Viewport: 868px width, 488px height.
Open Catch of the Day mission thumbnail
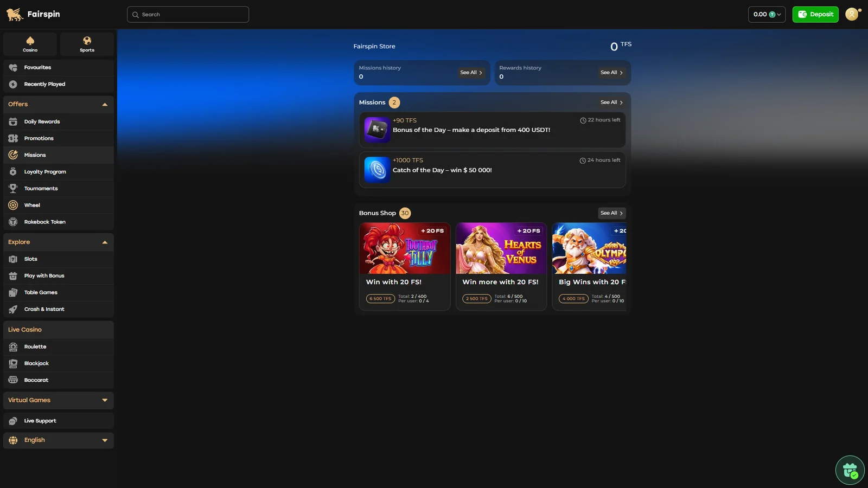(x=377, y=170)
